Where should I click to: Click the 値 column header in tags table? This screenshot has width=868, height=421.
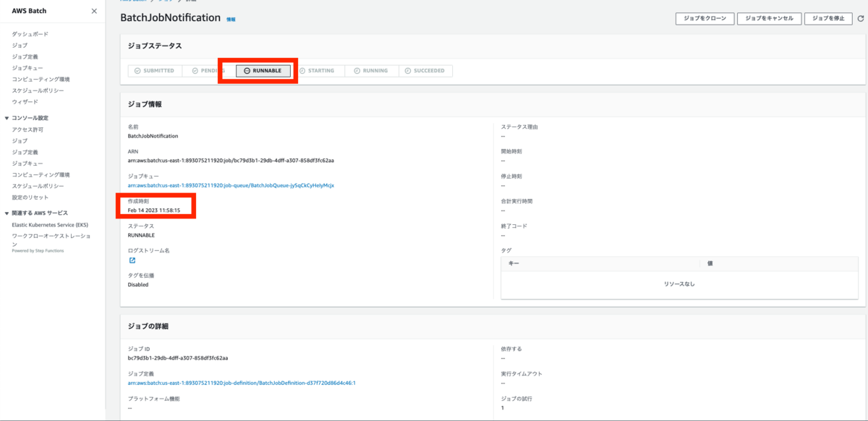710,263
